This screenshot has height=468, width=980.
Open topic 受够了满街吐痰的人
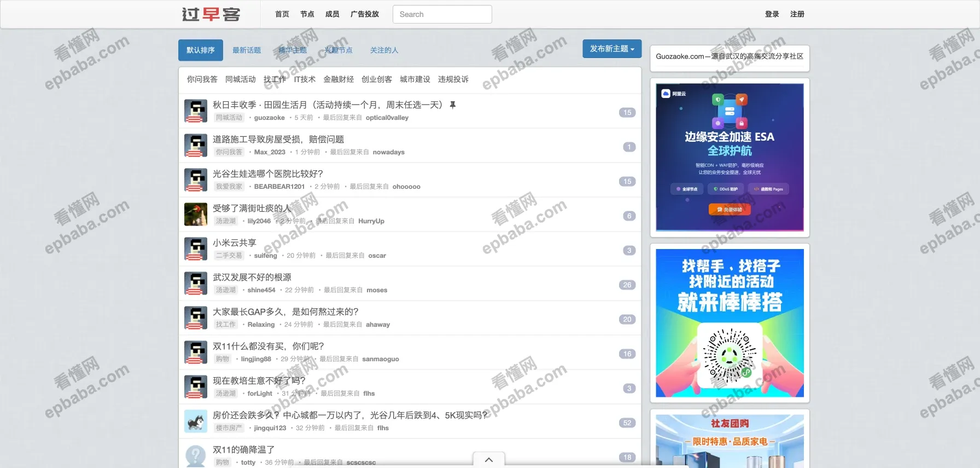(x=252, y=208)
